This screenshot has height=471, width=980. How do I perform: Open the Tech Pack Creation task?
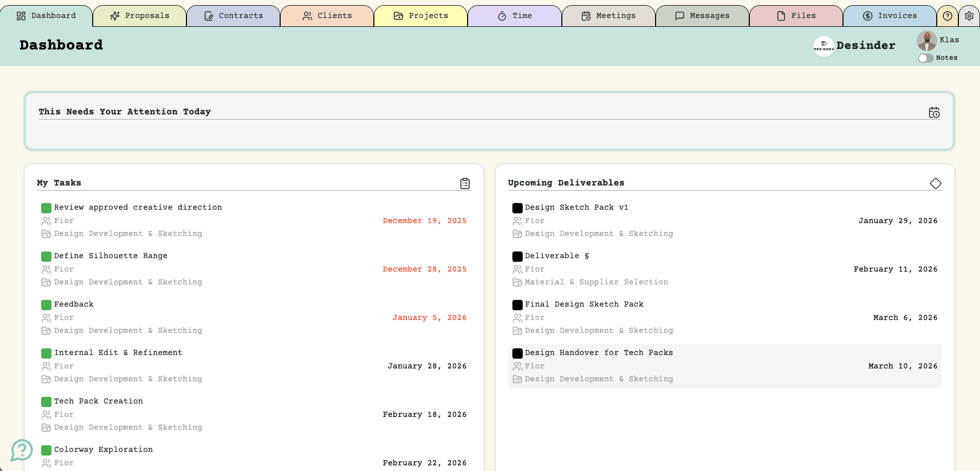click(98, 401)
